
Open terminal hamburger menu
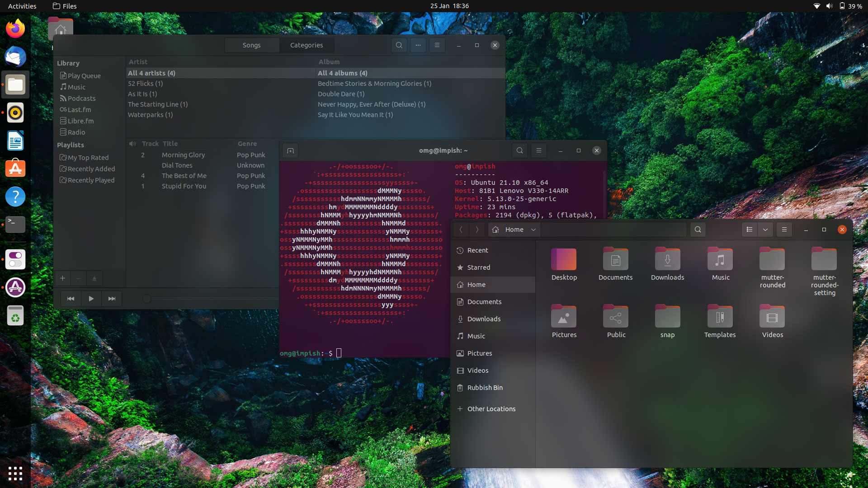(x=538, y=150)
